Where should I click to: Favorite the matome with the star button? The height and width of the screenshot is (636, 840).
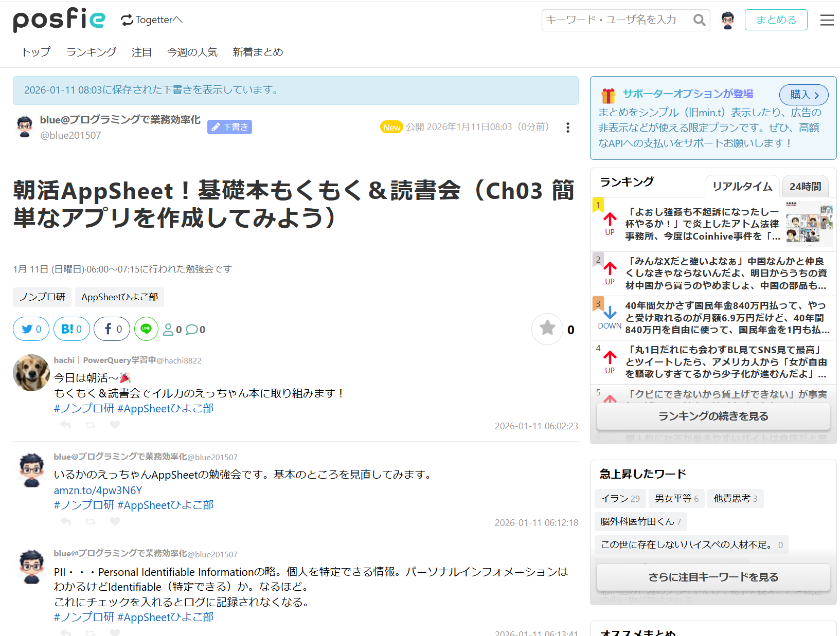pyautogui.click(x=547, y=329)
